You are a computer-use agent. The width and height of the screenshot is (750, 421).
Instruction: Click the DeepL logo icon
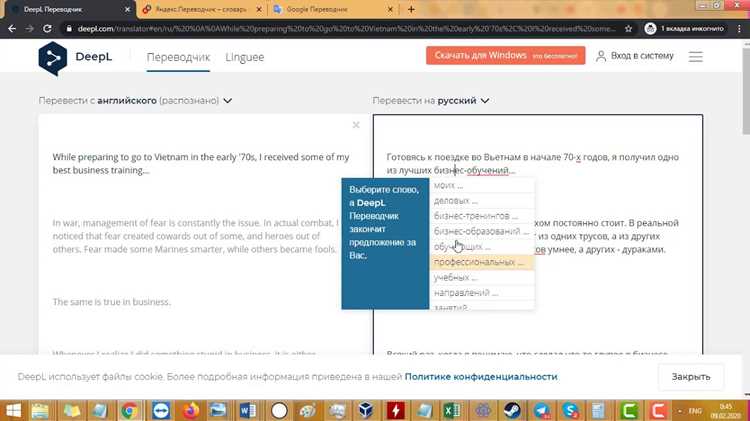coord(53,58)
